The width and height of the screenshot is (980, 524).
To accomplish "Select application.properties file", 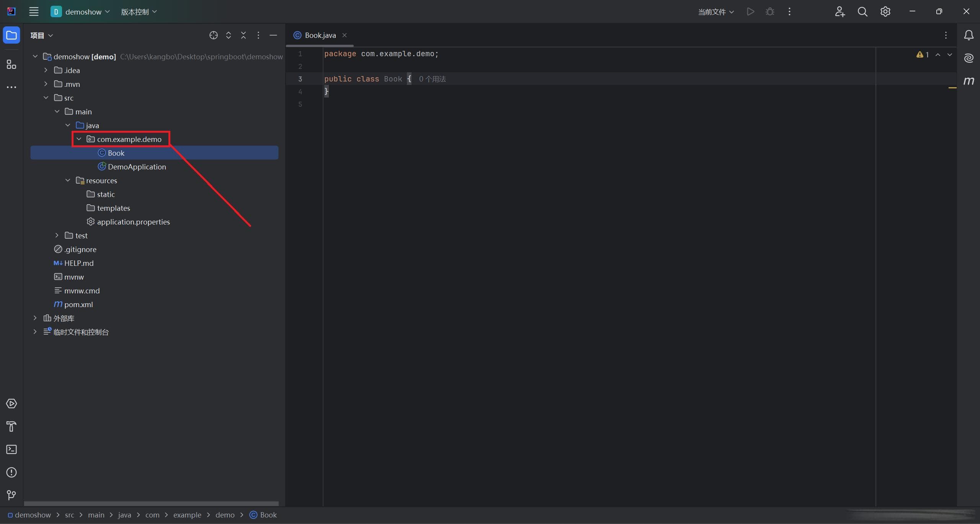I will pos(128,222).
